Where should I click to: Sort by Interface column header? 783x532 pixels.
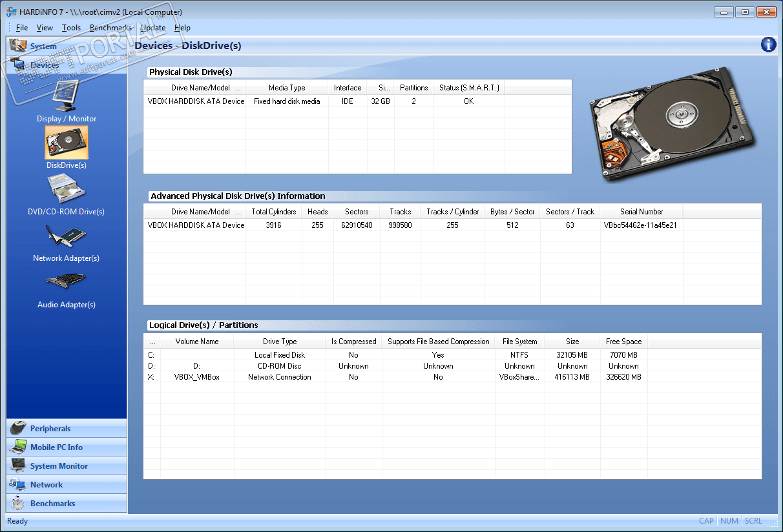348,88
